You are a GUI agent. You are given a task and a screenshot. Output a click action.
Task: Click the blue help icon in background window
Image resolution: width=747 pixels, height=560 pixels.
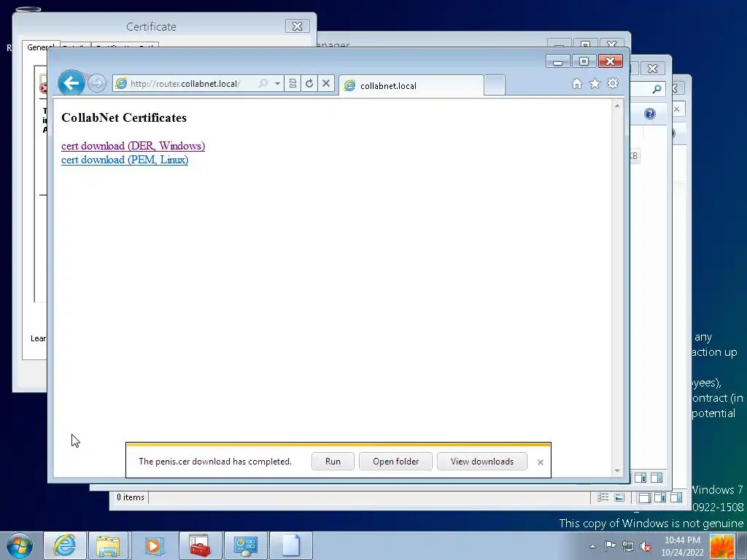(650, 114)
